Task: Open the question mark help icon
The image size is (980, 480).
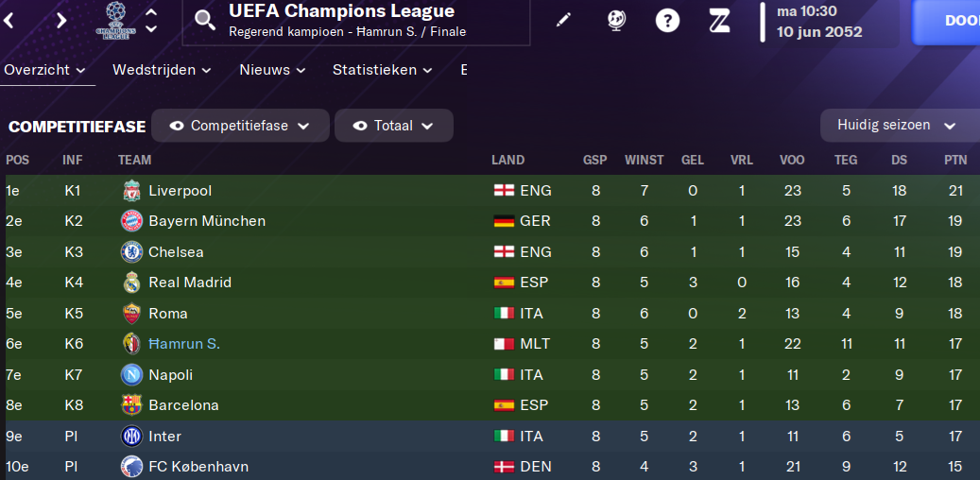Action: 668,20
